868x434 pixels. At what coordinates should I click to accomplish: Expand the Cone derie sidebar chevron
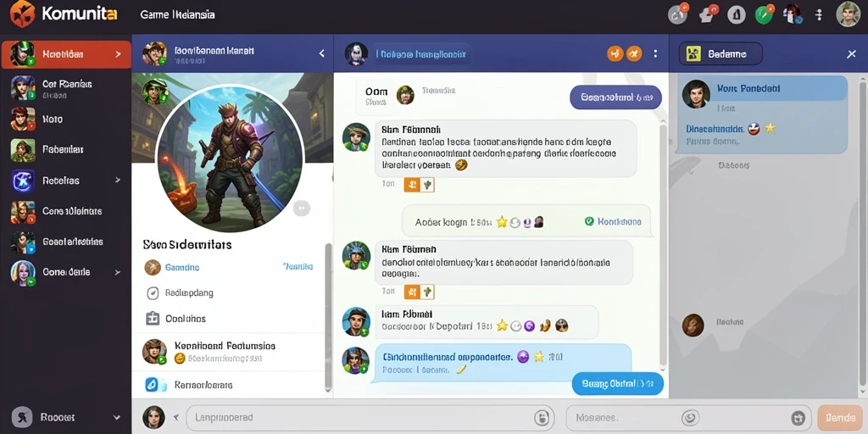[117, 272]
